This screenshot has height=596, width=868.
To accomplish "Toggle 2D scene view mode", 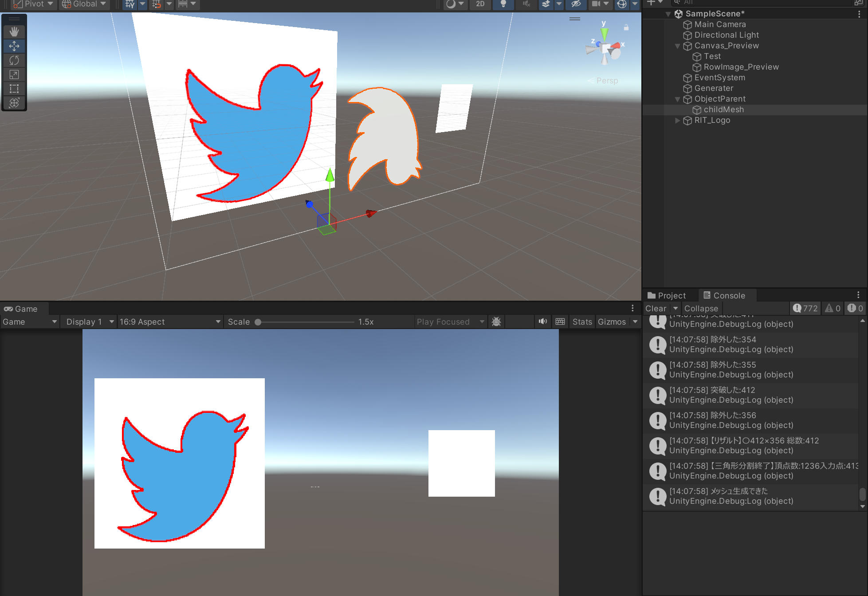I will 480,4.
